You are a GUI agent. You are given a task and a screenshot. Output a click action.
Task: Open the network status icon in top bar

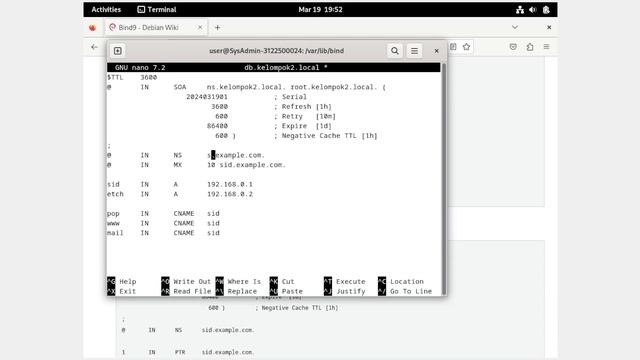click(520, 10)
